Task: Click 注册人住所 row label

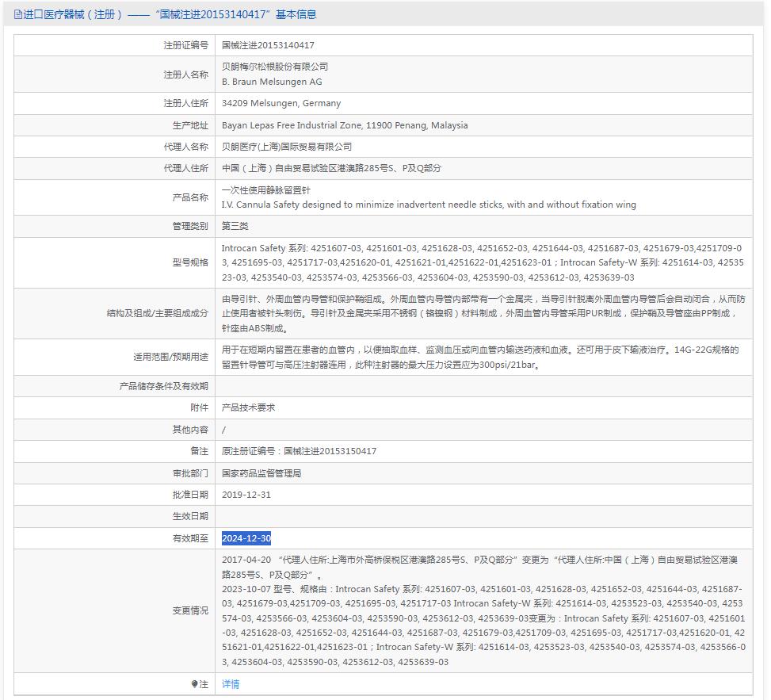Action: pos(186,103)
